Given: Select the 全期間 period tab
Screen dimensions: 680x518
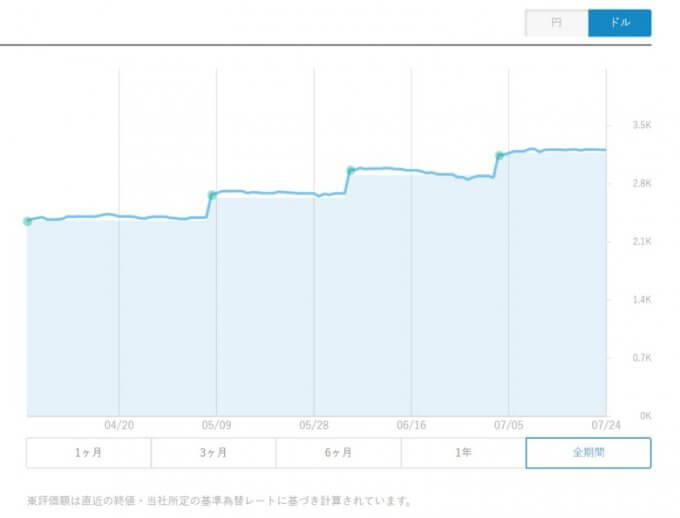Looking at the screenshot, I should coord(588,453).
